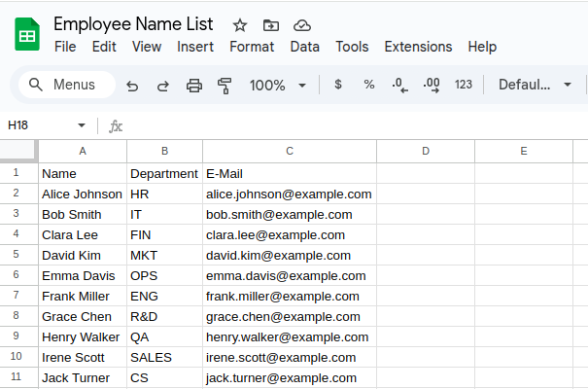Select row 5 header
Image resolution: width=588 pixels, height=389 pixels.
coord(18,255)
